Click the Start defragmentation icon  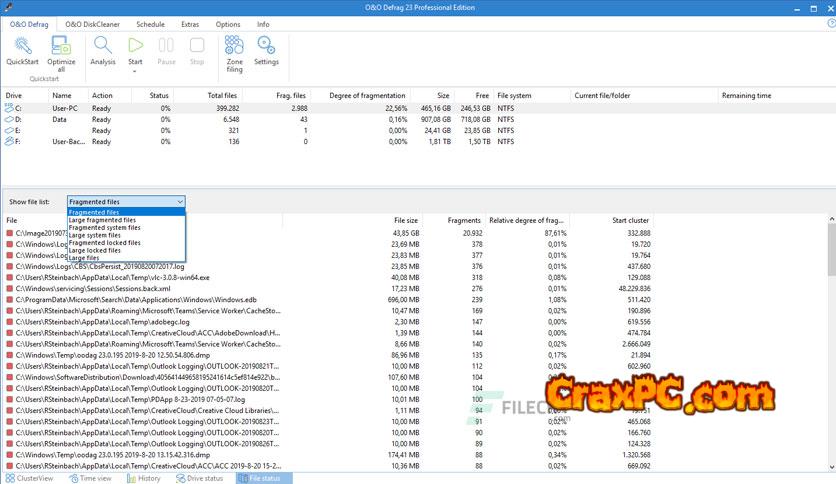pyautogui.click(x=135, y=45)
